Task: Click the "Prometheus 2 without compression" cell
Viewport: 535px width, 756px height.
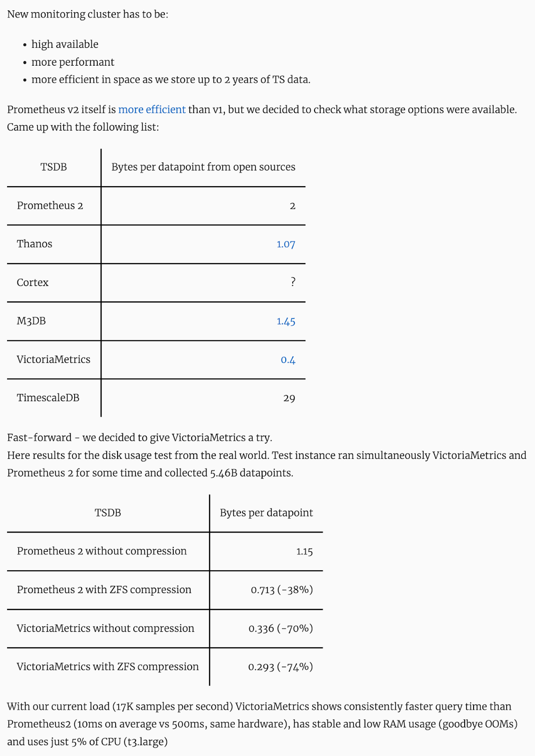Action: tap(102, 551)
